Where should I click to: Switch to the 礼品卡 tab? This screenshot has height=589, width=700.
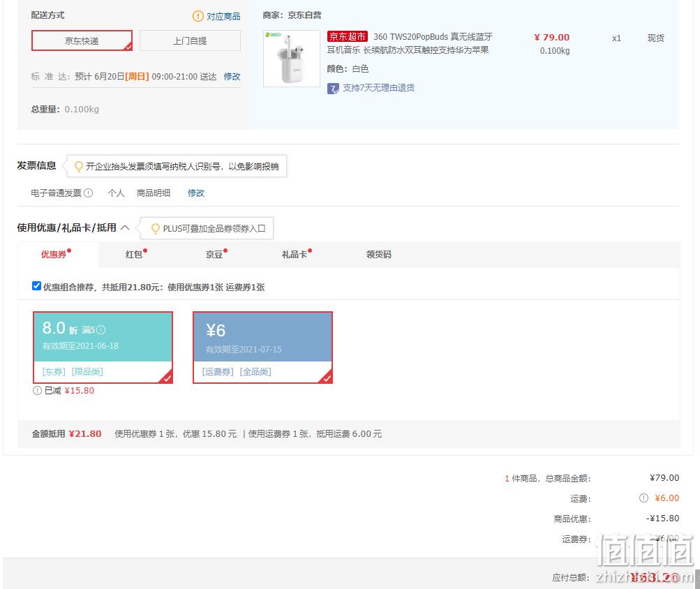tap(295, 254)
